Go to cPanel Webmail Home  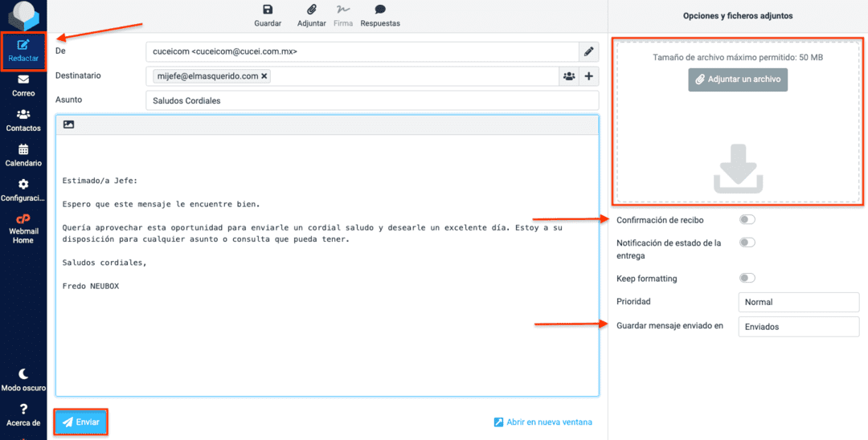click(x=23, y=229)
